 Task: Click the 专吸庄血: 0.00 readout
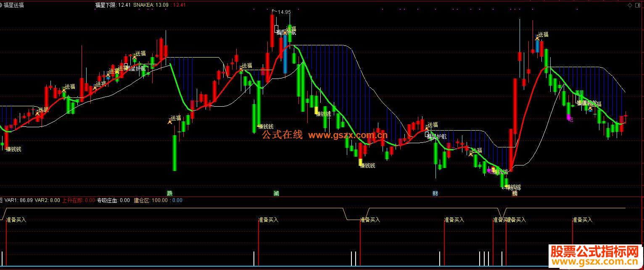113,200
